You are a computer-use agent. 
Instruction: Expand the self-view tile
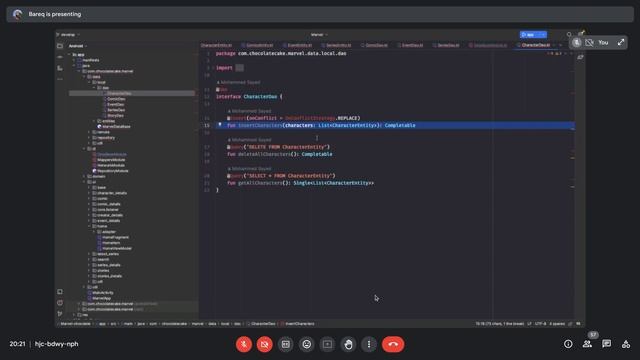tap(621, 42)
